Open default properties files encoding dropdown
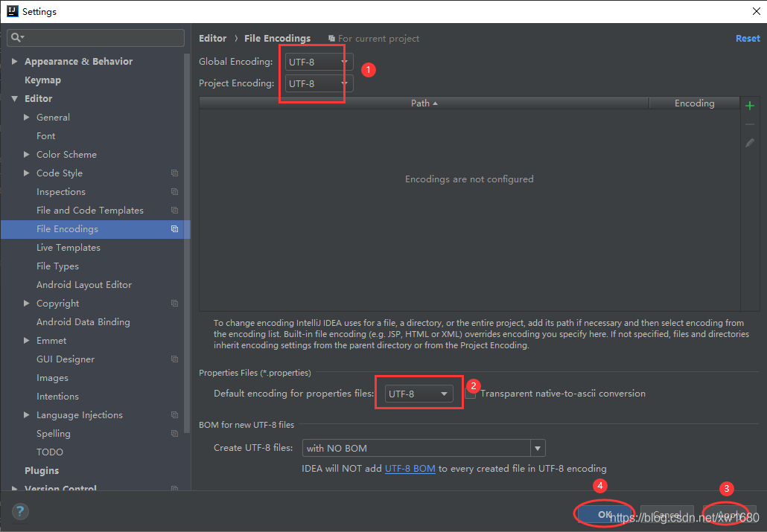The height and width of the screenshot is (532, 767). tap(418, 394)
